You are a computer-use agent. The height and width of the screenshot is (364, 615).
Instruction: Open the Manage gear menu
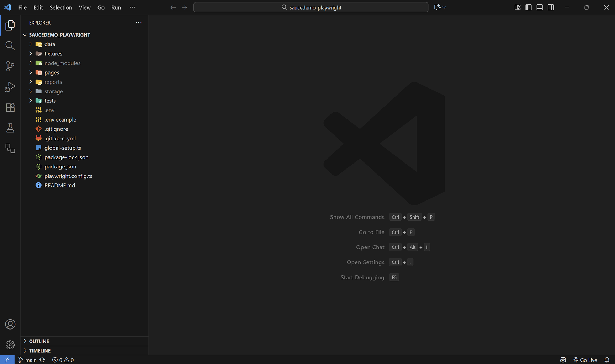click(10, 344)
